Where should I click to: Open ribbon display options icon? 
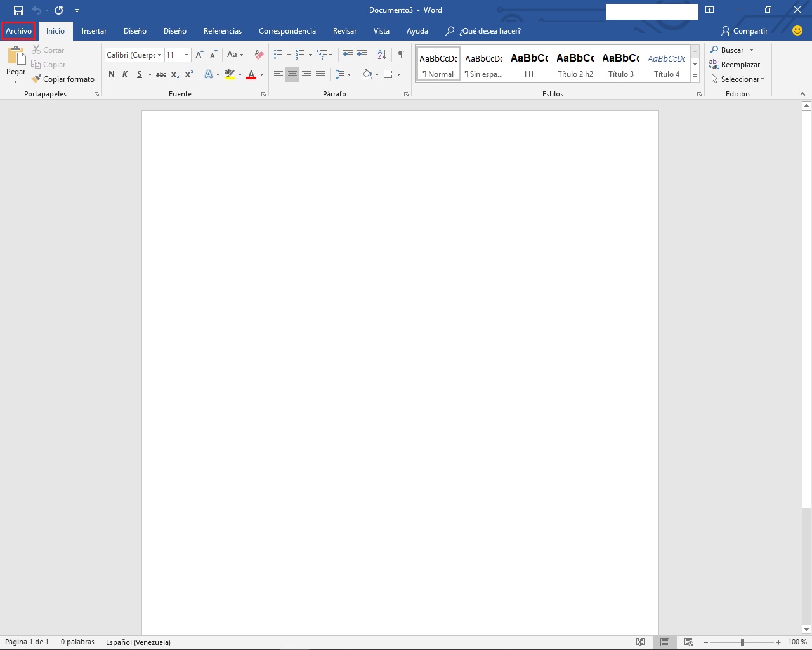[x=710, y=10]
